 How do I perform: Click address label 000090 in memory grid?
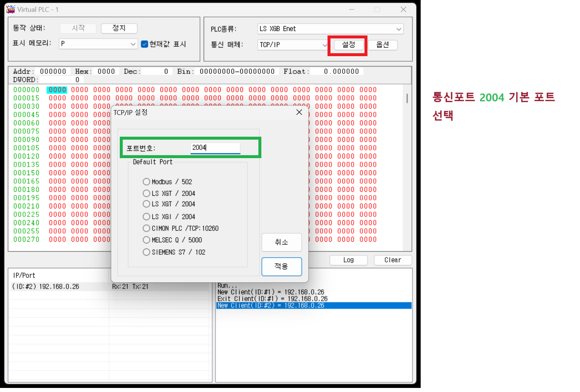[x=26, y=140]
